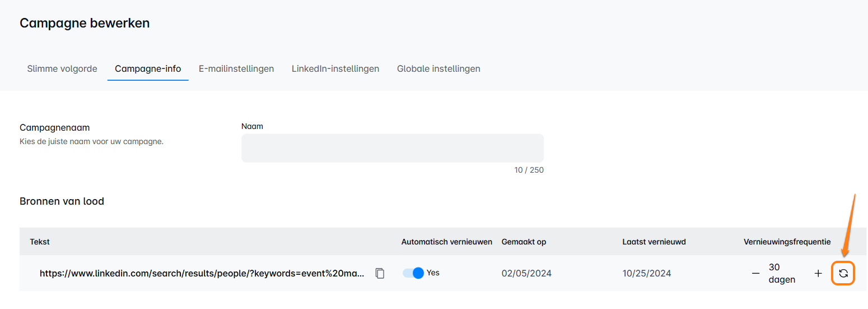Screen dimensions: 868x309
Task: Click the Automatisch vernieuwen column header
Action: coord(446,242)
